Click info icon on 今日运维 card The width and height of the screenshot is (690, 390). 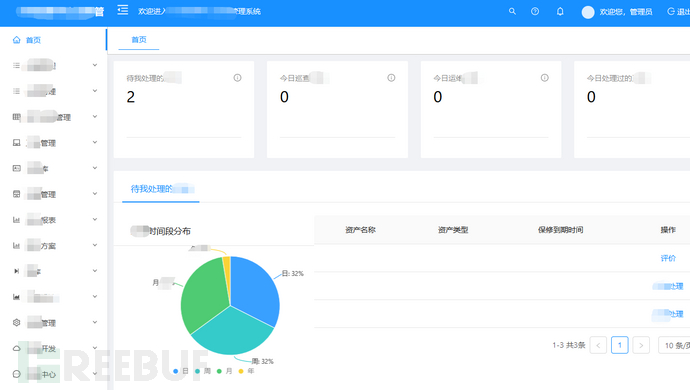click(544, 78)
